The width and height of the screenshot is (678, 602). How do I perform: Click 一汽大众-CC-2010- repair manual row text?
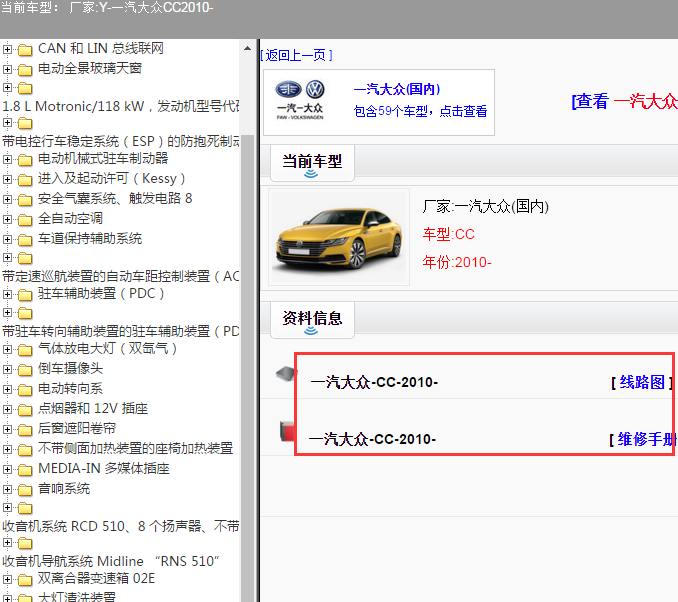point(372,439)
